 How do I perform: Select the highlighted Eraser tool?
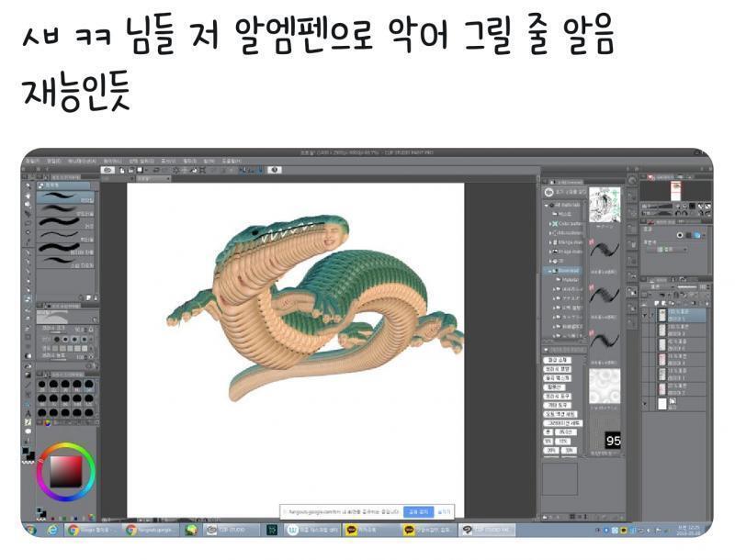coord(28,298)
